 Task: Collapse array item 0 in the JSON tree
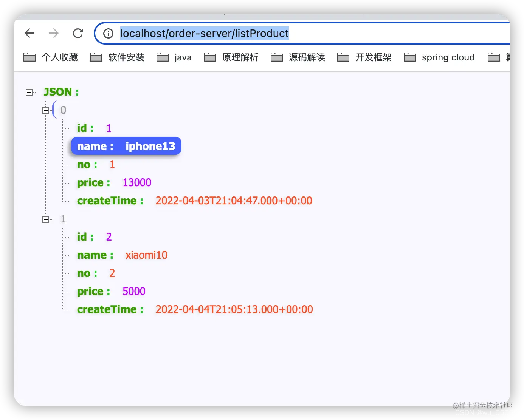click(x=46, y=111)
